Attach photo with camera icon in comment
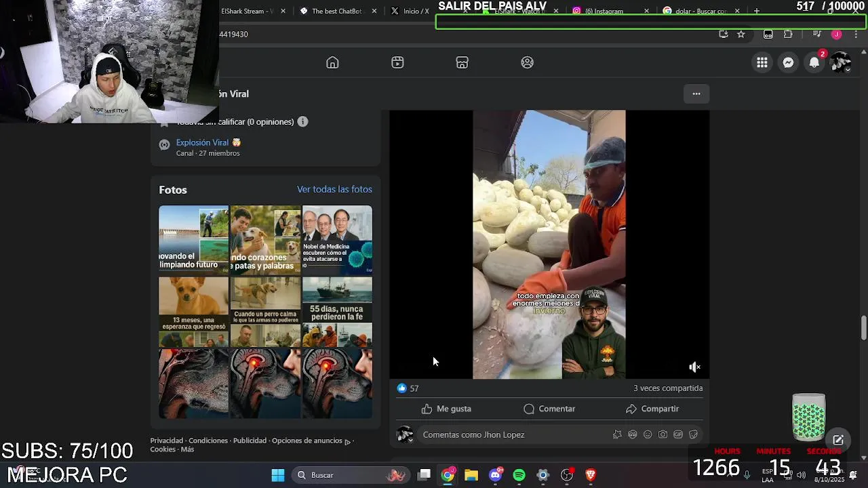Image resolution: width=868 pixels, height=488 pixels. coord(663,434)
